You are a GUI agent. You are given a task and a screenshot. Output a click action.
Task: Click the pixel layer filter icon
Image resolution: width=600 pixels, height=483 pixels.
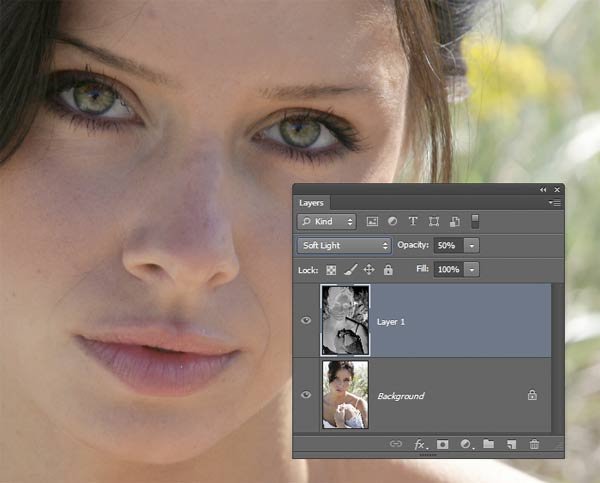373,221
